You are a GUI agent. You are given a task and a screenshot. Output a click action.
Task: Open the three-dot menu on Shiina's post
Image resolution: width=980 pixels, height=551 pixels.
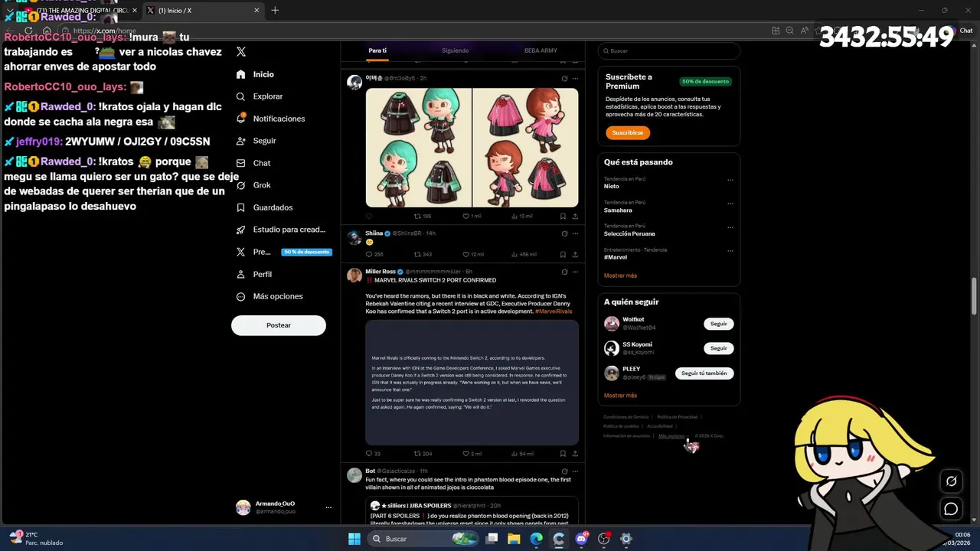(575, 233)
